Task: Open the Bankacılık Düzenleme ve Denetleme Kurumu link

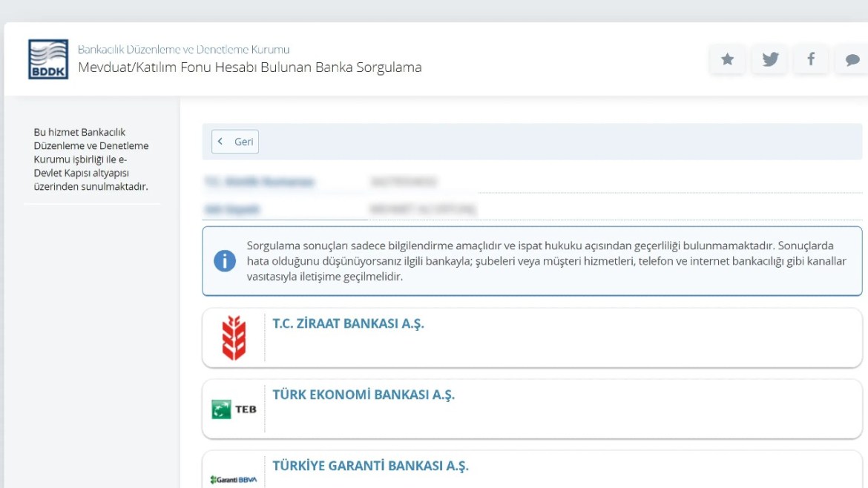Action: point(183,50)
